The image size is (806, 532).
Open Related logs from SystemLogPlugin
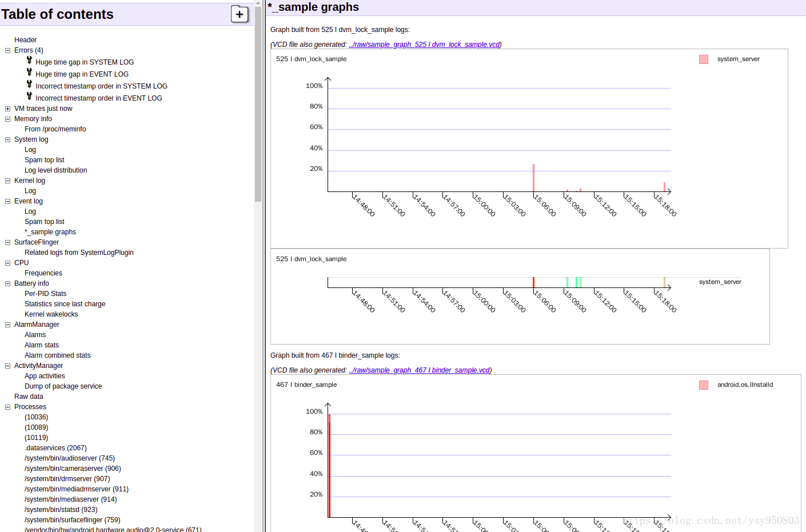click(x=79, y=253)
